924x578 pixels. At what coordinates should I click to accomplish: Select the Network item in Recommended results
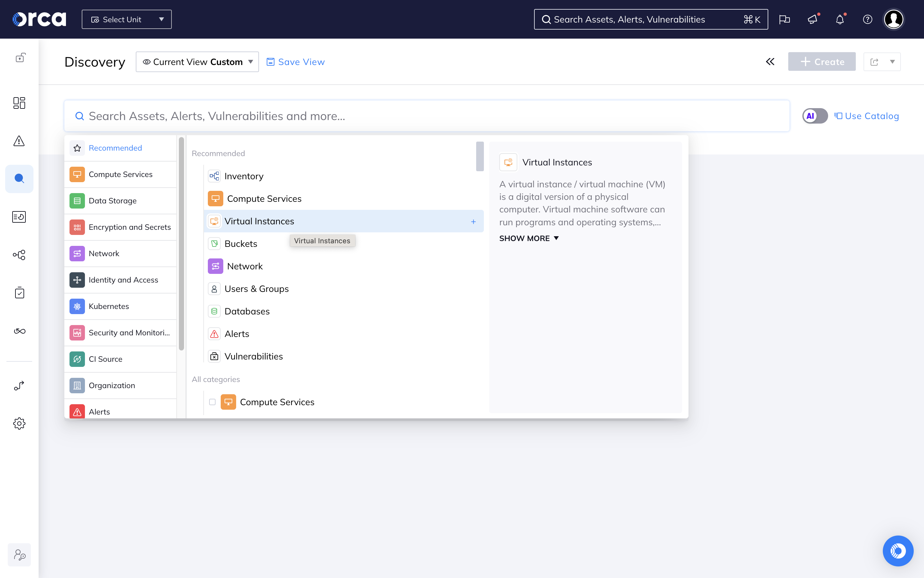point(245,266)
